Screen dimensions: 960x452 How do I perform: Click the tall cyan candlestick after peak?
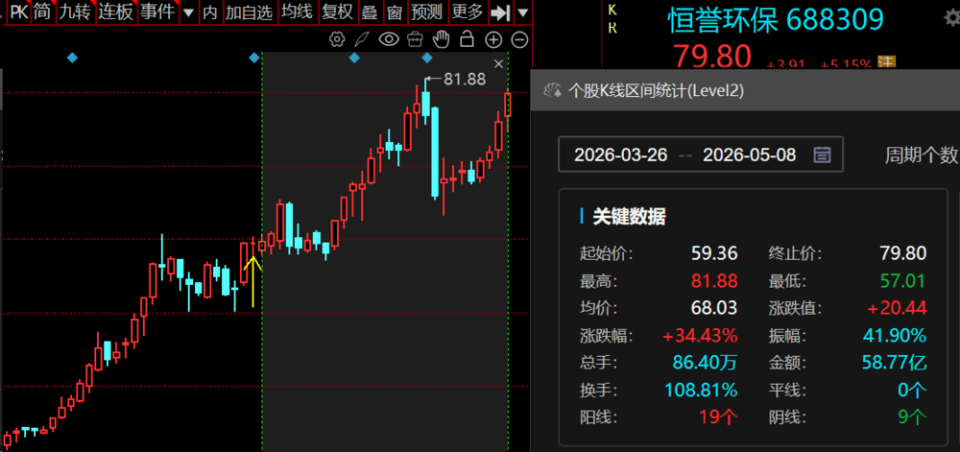point(435,152)
